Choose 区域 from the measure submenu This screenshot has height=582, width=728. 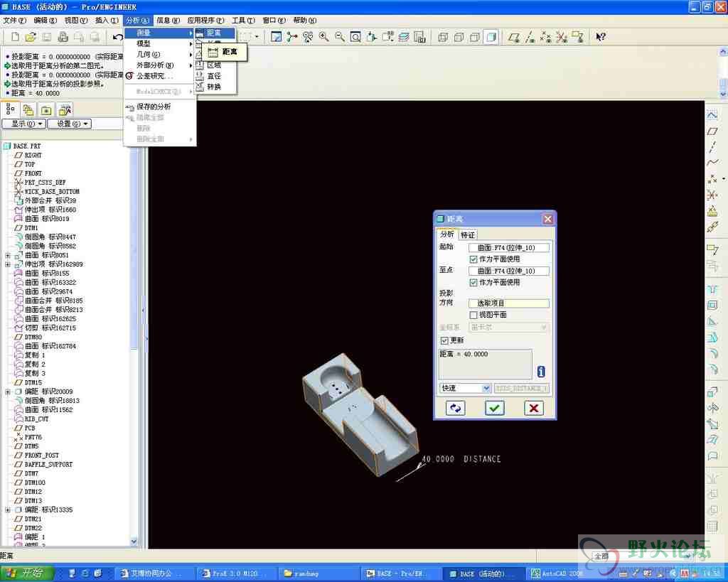click(215, 65)
